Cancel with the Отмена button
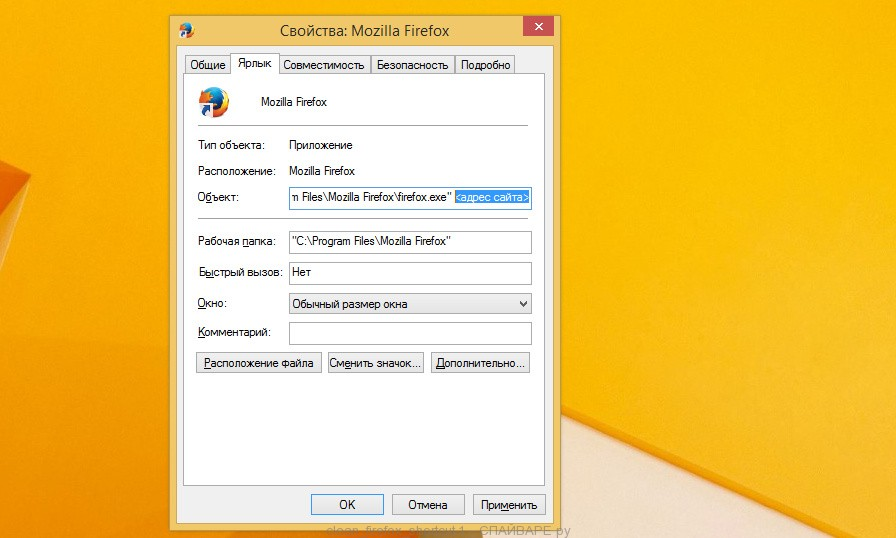This screenshot has height=538, width=896. (x=428, y=505)
